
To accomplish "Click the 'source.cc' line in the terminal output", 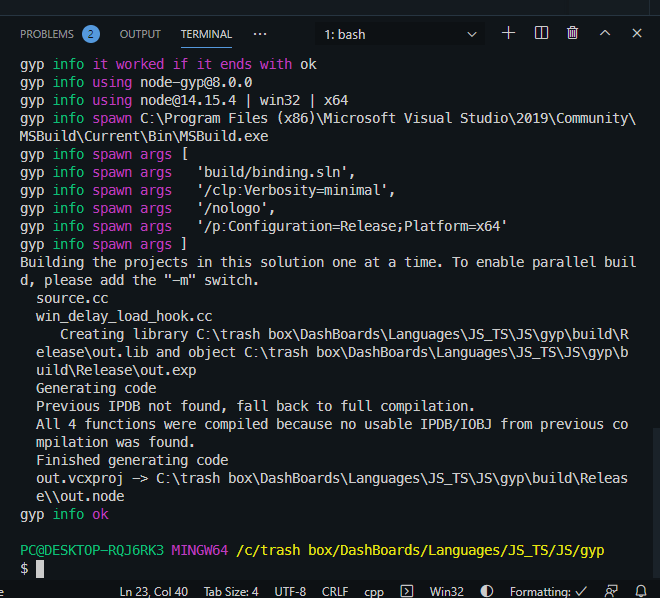I will tap(72, 298).
